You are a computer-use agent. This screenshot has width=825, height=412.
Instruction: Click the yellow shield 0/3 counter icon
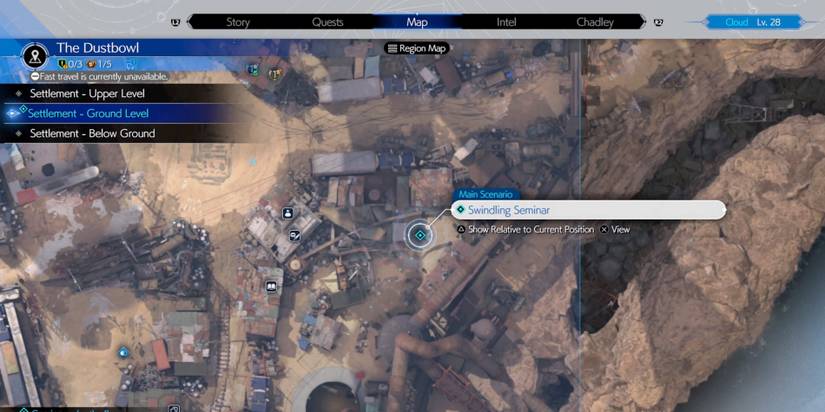pyautogui.click(x=62, y=65)
